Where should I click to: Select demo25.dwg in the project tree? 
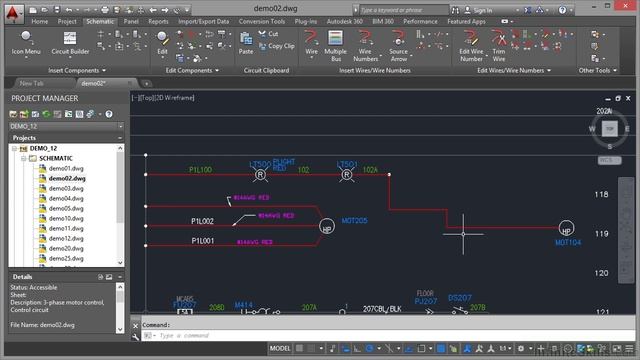coord(66,258)
